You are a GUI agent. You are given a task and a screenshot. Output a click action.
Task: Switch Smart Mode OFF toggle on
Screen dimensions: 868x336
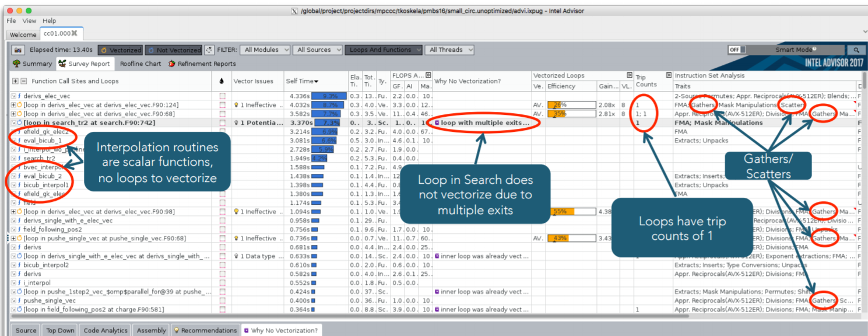point(737,50)
